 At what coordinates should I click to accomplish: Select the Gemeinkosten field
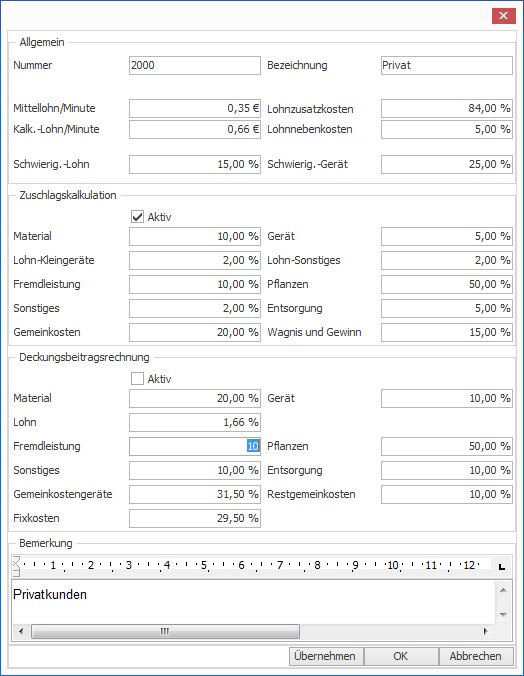tap(195, 333)
